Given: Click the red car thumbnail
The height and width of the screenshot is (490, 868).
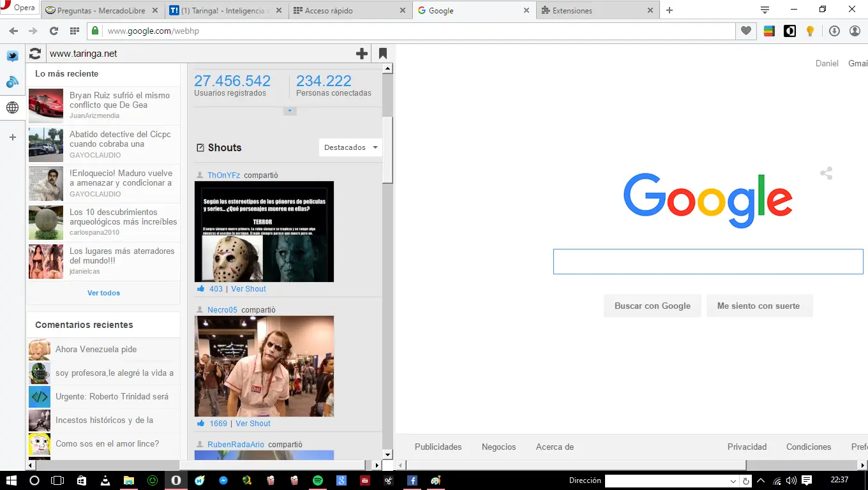Looking at the screenshot, I should [x=46, y=105].
